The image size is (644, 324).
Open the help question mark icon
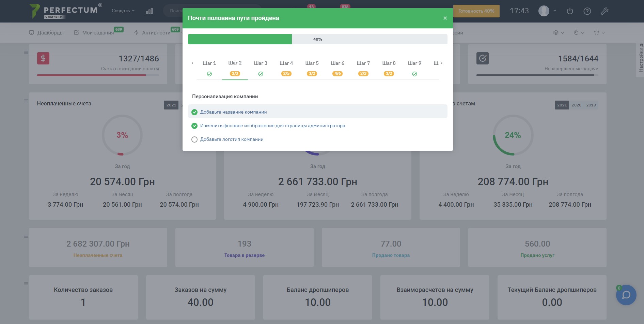pos(587,11)
